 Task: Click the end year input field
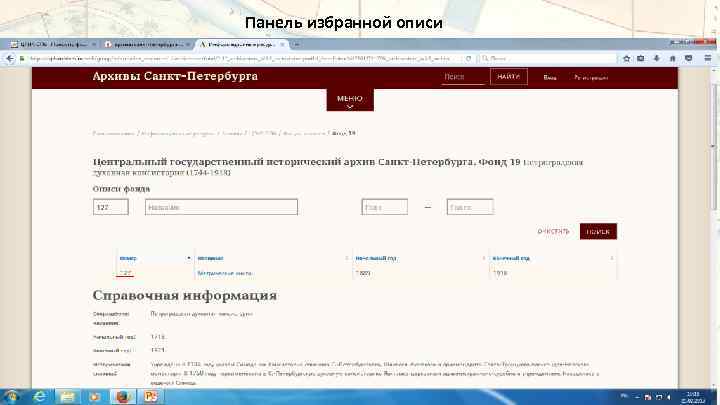(x=470, y=207)
